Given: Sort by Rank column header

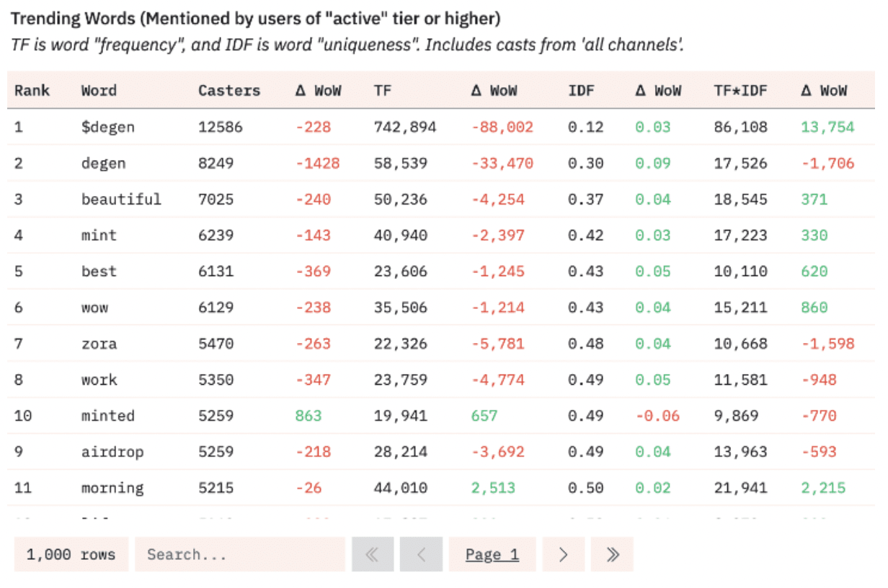Looking at the screenshot, I should click(32, 91).
